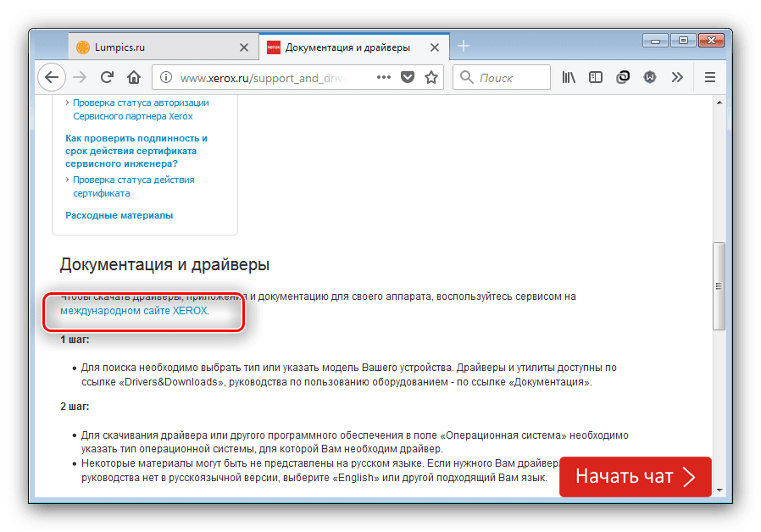Open page actions three-dot menu
This screenshot has height=532, width=761.
(x=383, y=77)
